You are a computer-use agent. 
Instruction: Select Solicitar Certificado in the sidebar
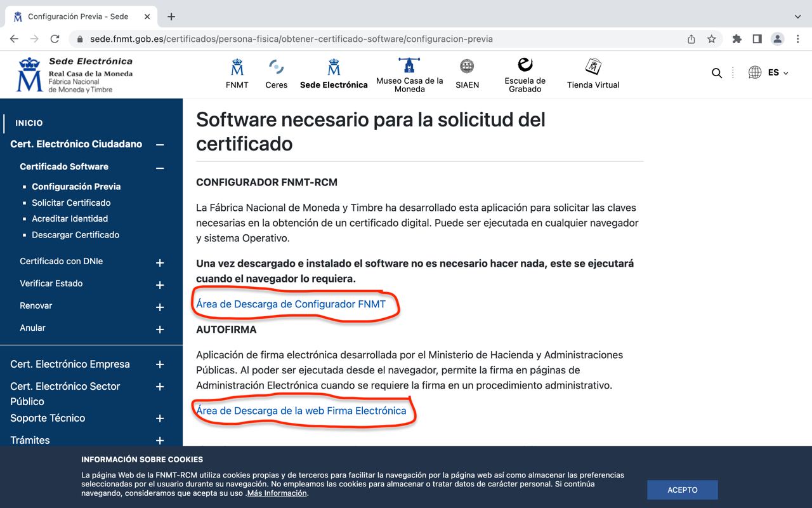[71, 203]
